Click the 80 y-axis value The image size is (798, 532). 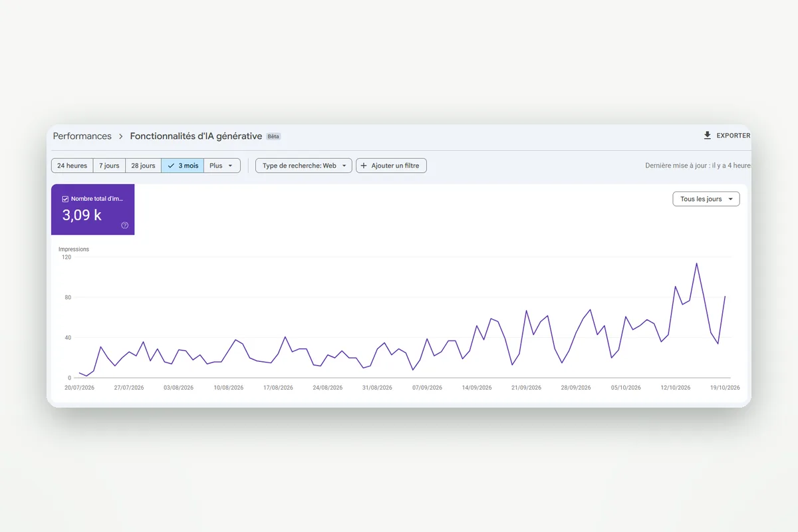[x=68, y=297]
